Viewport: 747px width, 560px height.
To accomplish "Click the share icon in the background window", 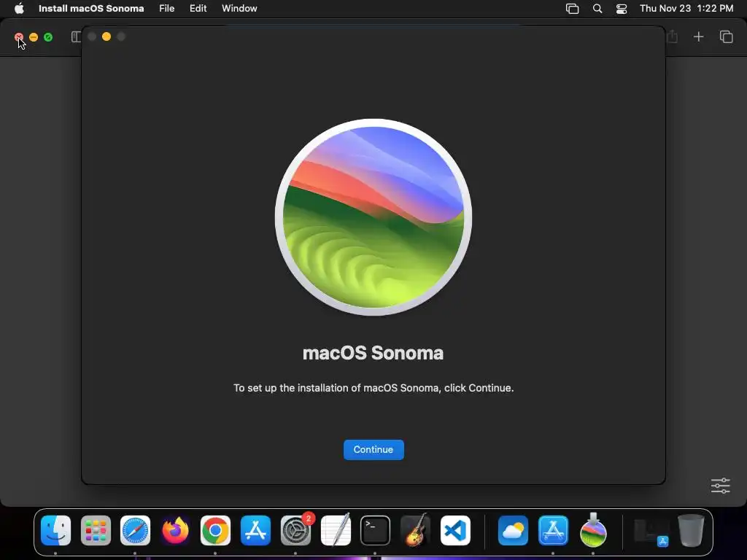I will point(672,36).
